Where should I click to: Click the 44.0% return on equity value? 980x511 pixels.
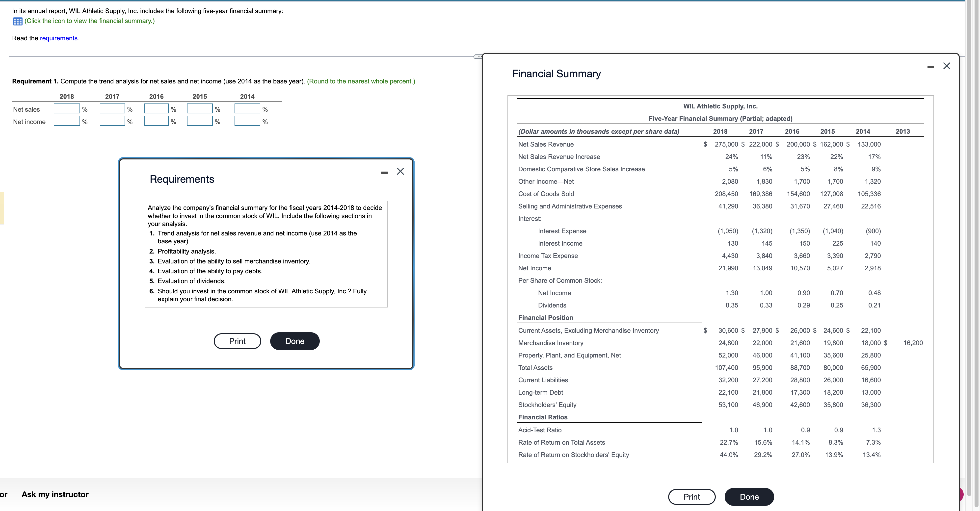point(729,455)
